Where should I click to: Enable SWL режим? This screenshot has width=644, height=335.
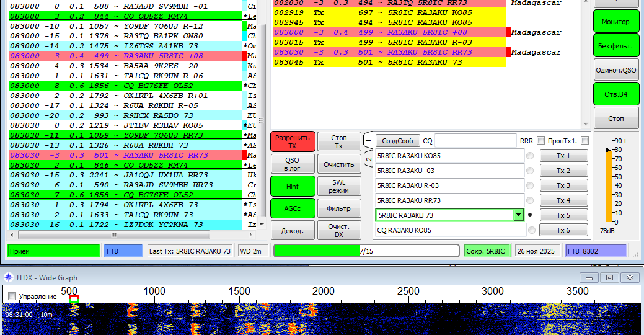(x=339, y=186)
